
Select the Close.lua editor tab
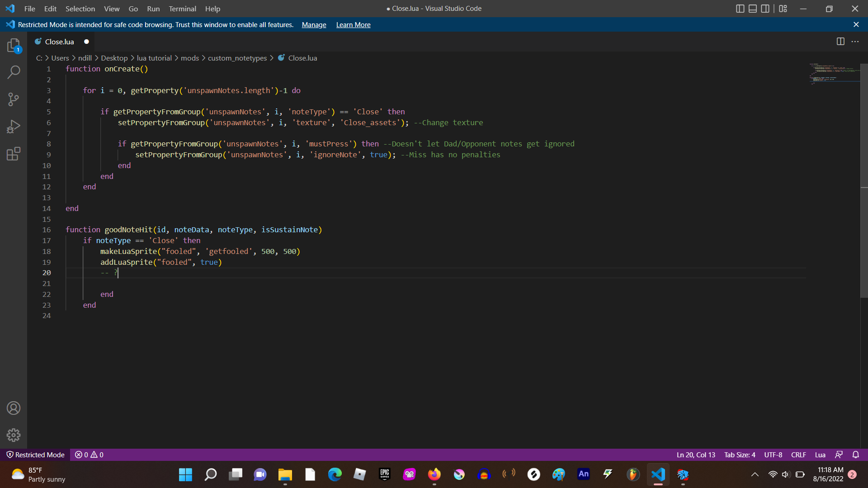(x=59, y=41)
